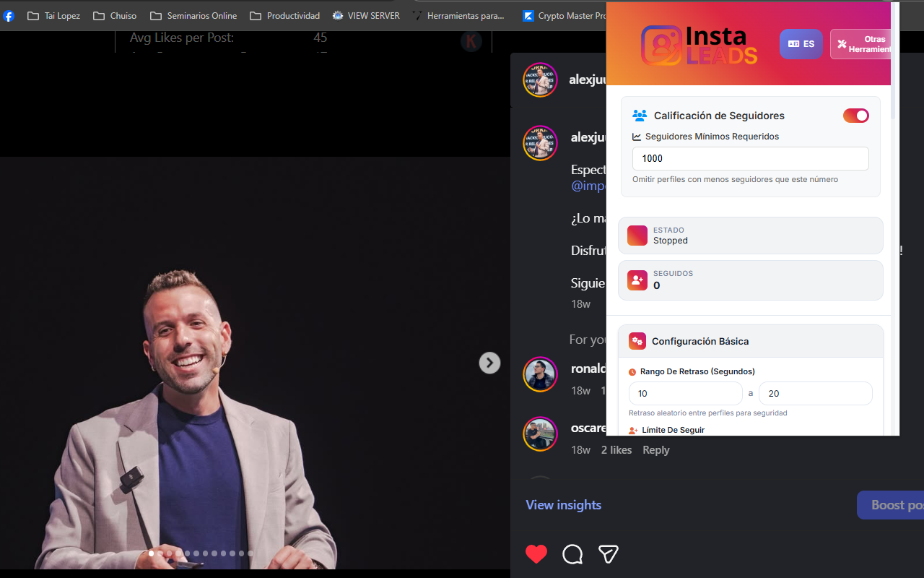Switch language with the ES button
Screen dimensions: 924x578
click(x=801, y=44)
